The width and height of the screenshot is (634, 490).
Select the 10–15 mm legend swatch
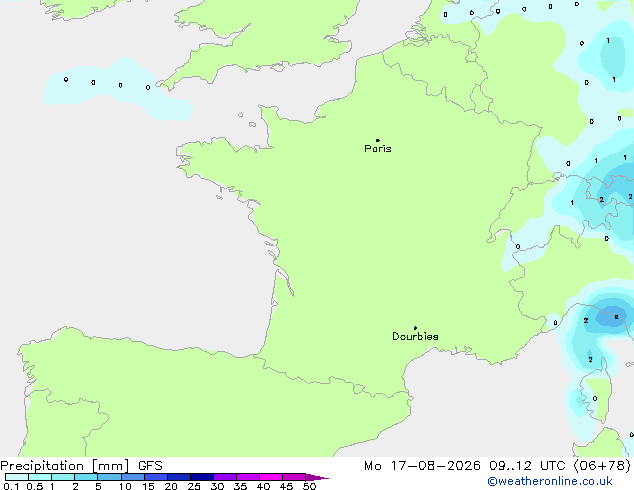pos(133,477)
